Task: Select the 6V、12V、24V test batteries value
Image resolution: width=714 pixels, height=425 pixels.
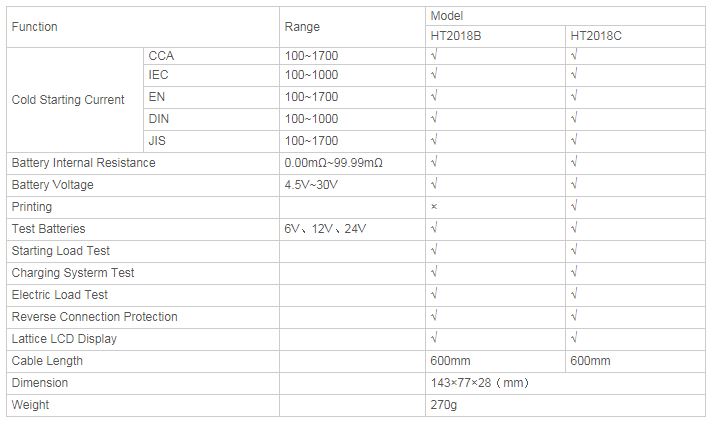Action: point(325,229)
